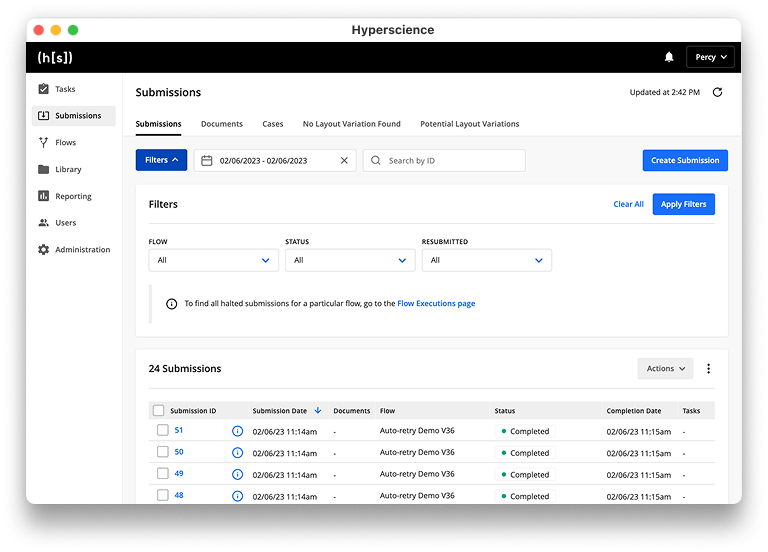Open the Users sidebar icon
The height and width of the screenshot is (552, 768).
coord(44,222)
